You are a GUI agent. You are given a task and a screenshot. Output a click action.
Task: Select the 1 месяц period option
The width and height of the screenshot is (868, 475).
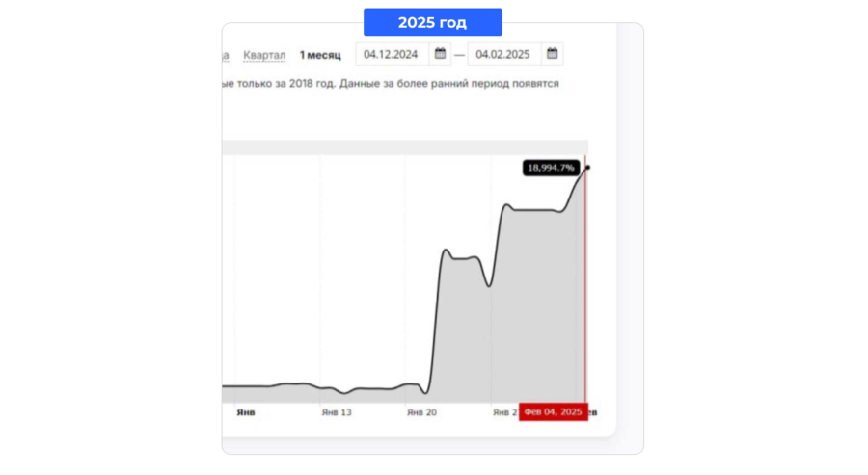(320, 55)
